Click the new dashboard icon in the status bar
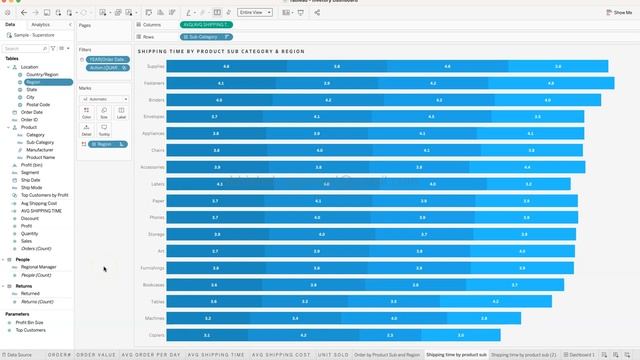The image size is (640, 360). pyautogui.click(x=616, y=355)
